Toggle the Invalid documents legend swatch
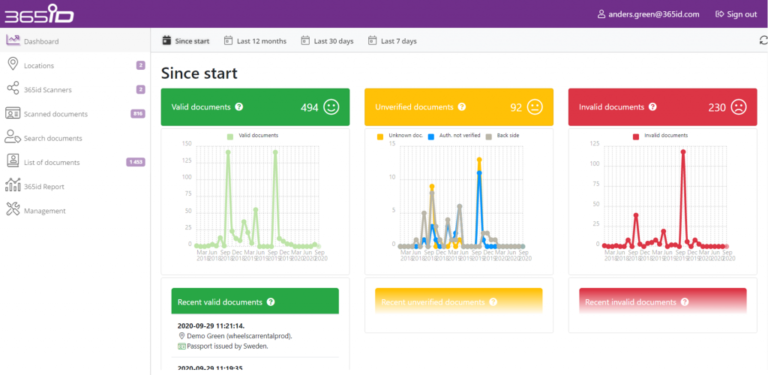 click(x=636, y=137)
